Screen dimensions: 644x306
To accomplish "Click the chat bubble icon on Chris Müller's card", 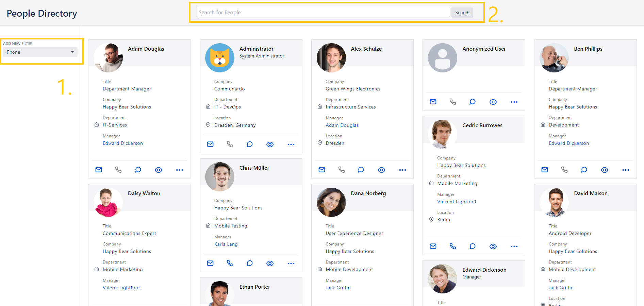I will pos(250,263).
